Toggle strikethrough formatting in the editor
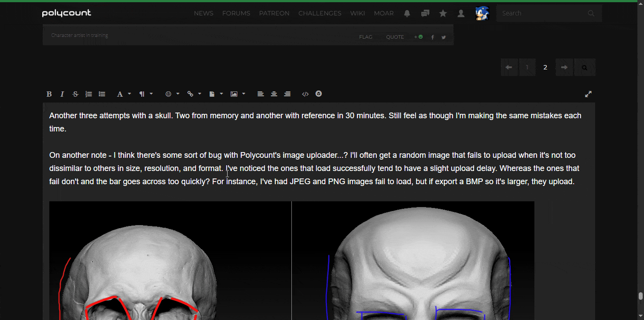 point(75,94)
